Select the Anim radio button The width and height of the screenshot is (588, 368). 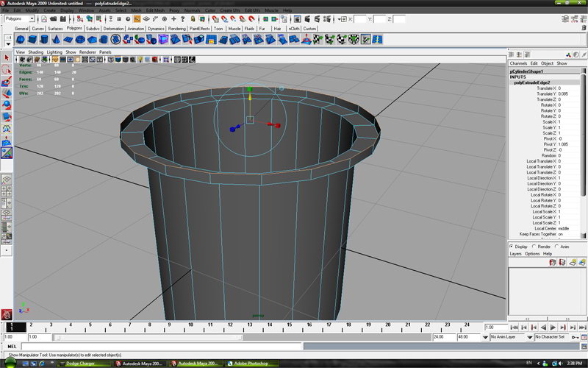pos(558,247)
